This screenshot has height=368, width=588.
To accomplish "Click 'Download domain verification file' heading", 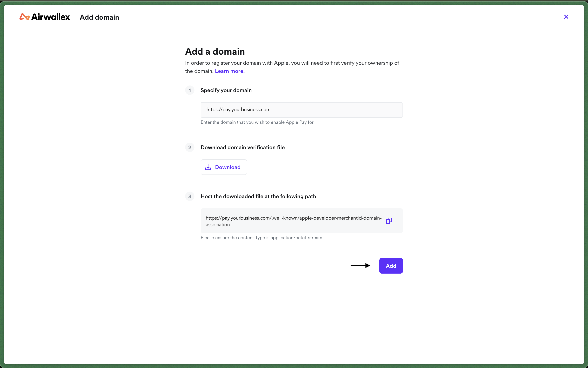I will tap(243, 147).
